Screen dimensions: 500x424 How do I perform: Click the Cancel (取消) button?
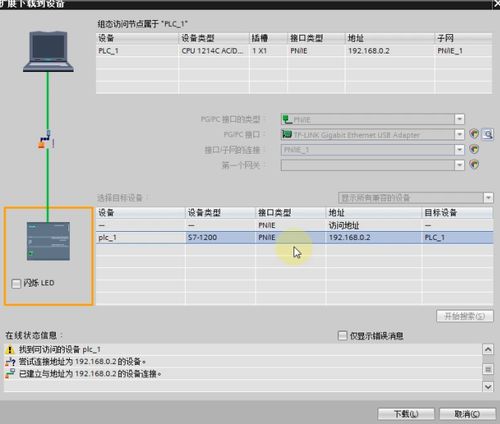tap(467, 414)
